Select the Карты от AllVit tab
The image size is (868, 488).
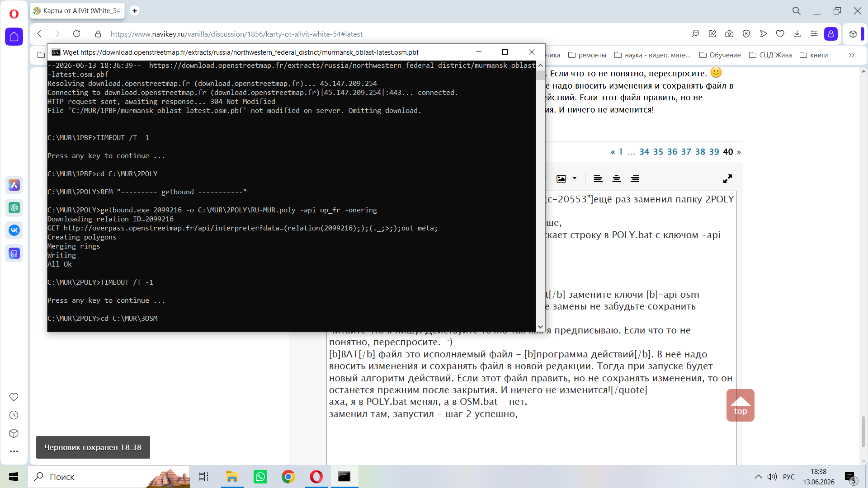78,11
